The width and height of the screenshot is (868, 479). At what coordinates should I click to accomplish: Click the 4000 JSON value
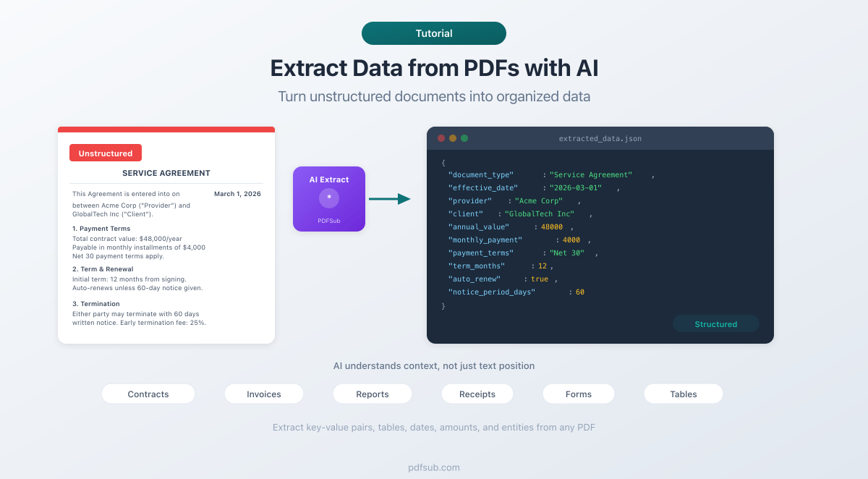pos(571,239)
